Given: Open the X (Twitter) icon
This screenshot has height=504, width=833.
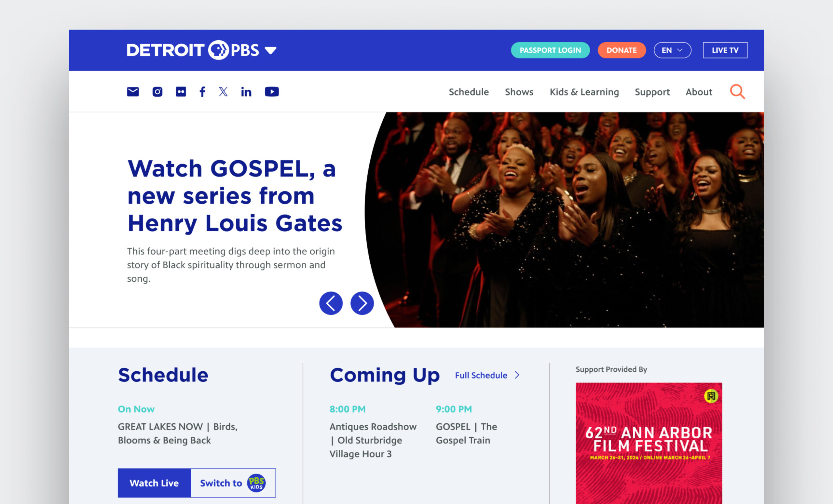Looking at the screenshot, I should coord(223,92).
